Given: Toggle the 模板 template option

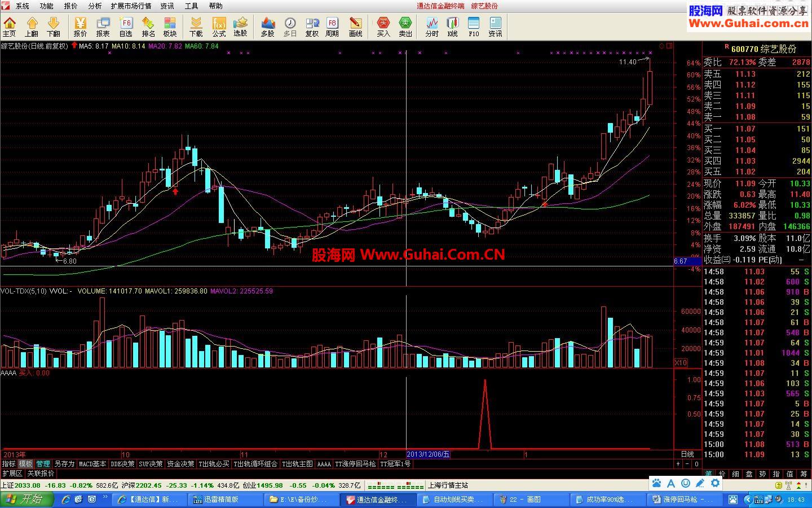Looking at the screenshot, I should tap(25, 464).
